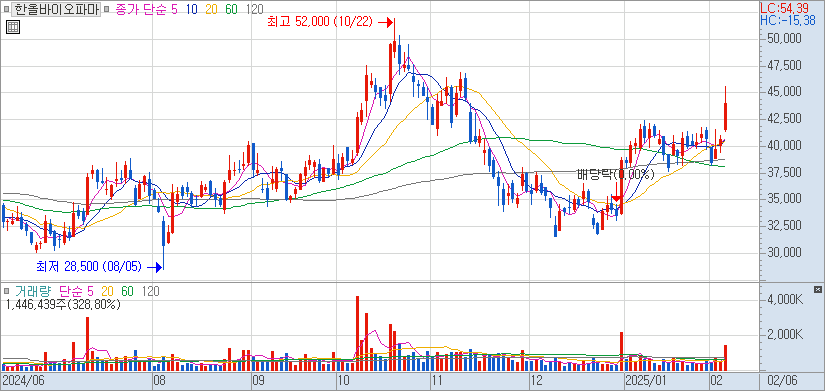This screenshot has height=391, width=825.
Task: Click the data table grid icon
Action: 13,27
